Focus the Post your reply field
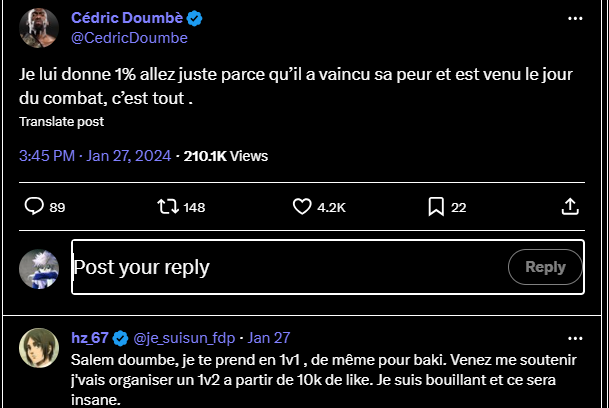The width and height of the screenshot is (609, 408). tap(280, 267)
